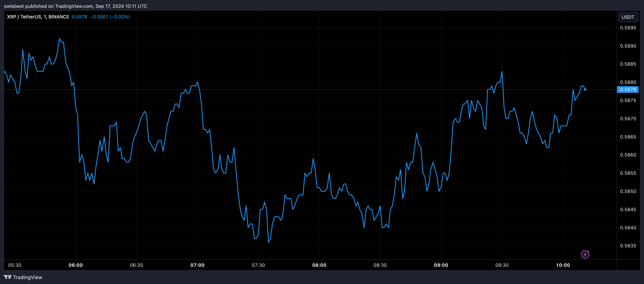
Task: Click the −0.0001 (−0.02%) change value
Action: point(110,17)
